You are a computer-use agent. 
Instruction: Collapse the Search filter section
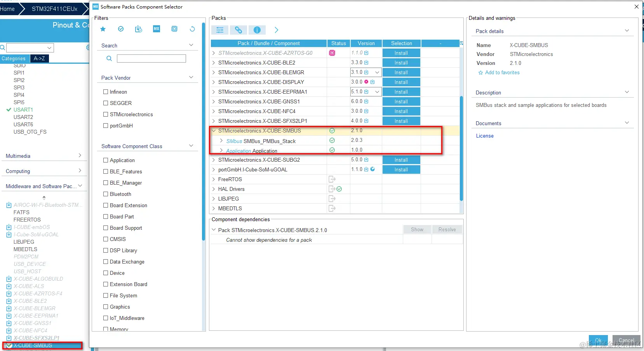coord(191,45)
